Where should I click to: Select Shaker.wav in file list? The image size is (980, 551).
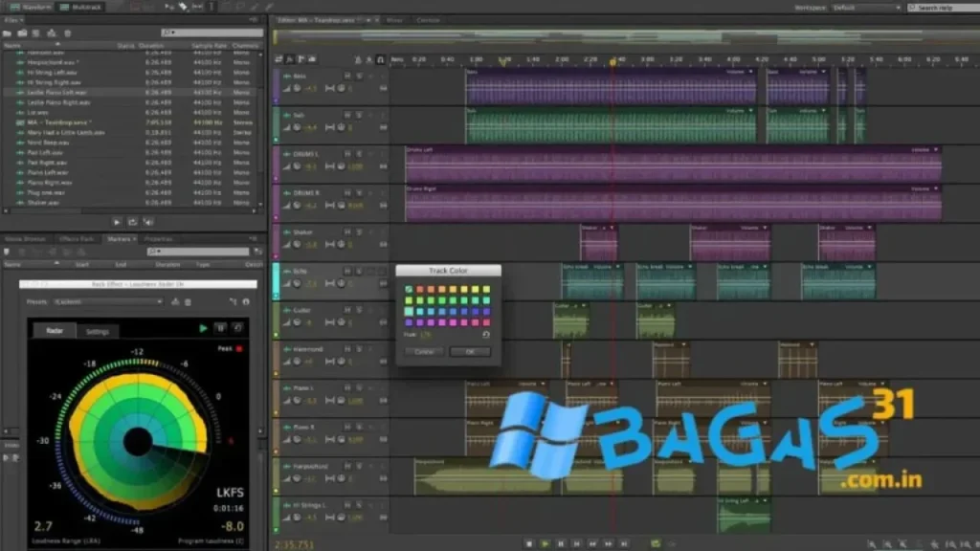click(x=43, y=203)
